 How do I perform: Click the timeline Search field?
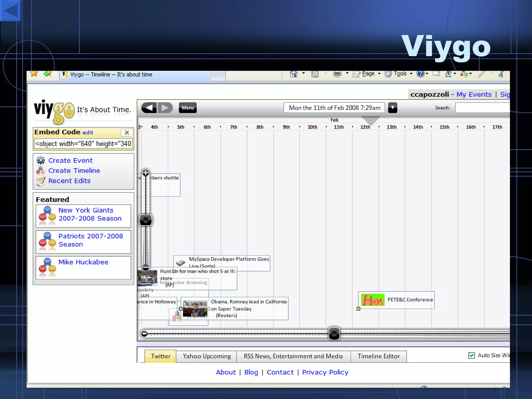pyautogui.click(x=483, y=108)
